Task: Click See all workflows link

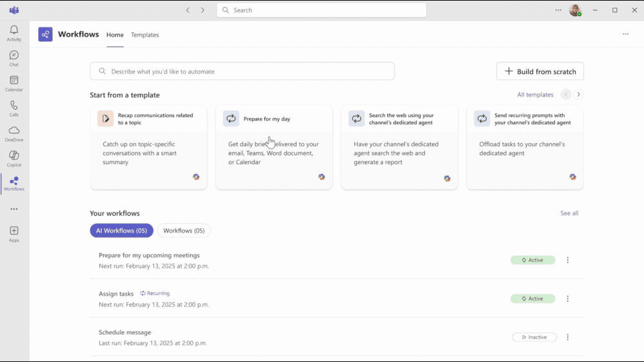Action: coord(569,213)
